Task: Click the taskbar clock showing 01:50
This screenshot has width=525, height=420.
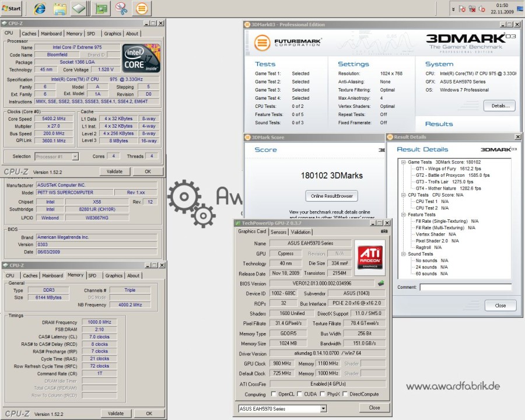Action: (502, 8)
